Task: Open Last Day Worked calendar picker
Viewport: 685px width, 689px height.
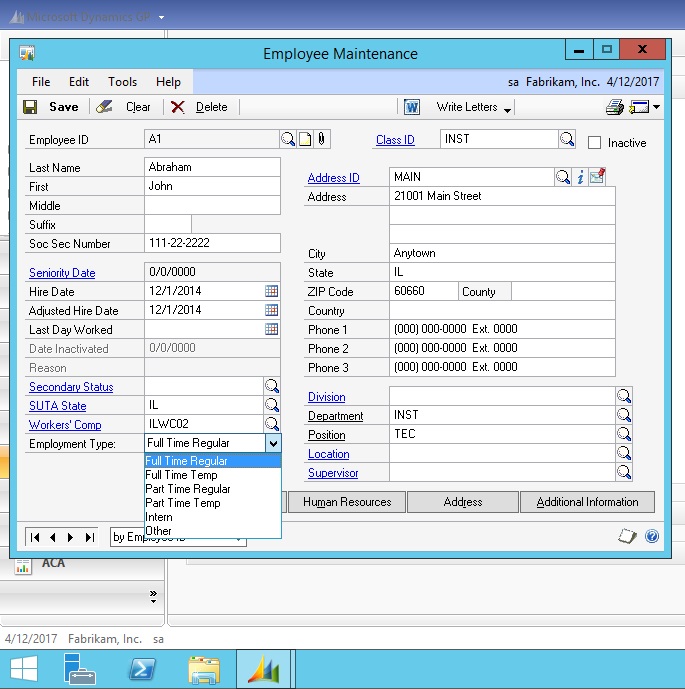Action: click(272, 329)
